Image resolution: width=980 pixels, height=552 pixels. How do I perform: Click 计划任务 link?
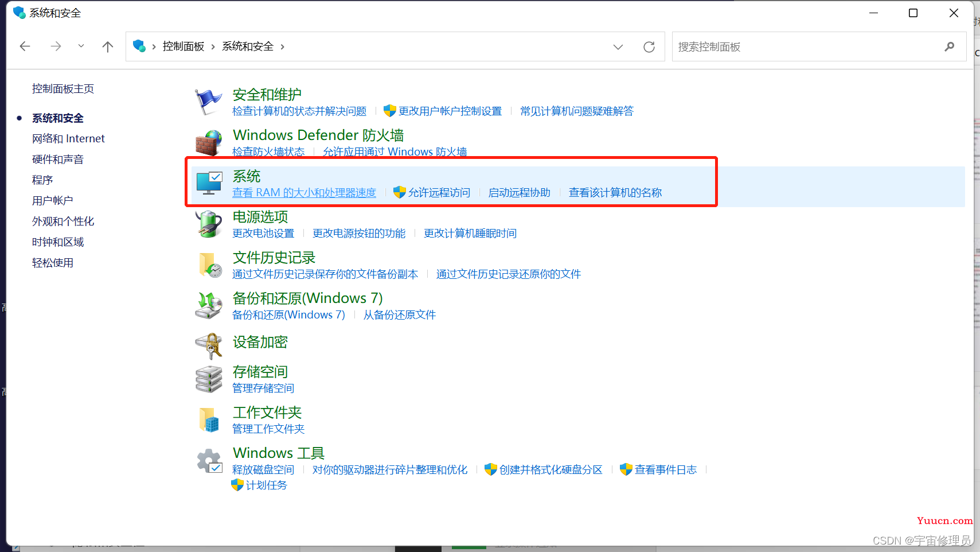267,485
